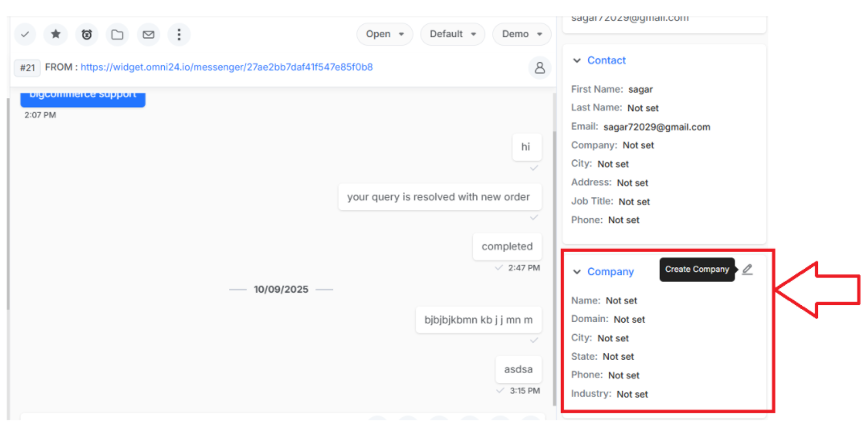Click the conversation vertical scrollbar
Screen dimensions: 868x437
tap(553, 244)
